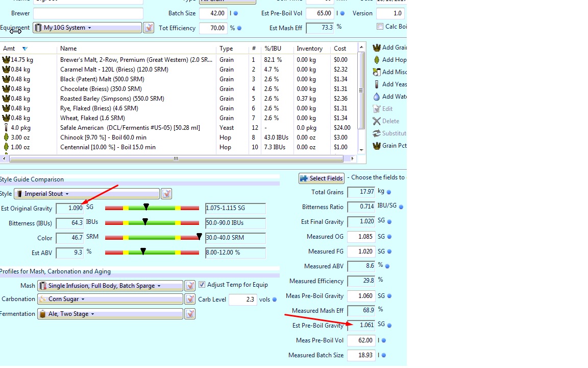Edit mash profile icon beside Single Infusion
This screenshot has width=588, height=368.
coord(190,286)
